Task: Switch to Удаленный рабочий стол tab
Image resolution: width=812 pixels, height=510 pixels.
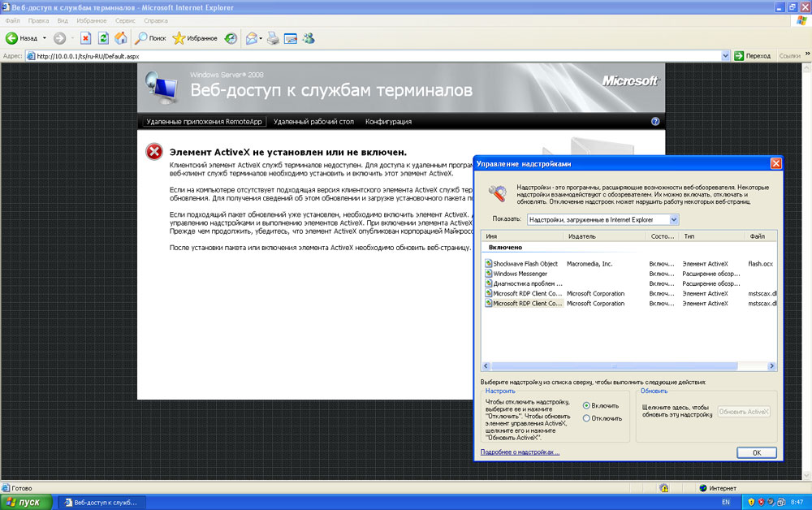Action: 313,122
